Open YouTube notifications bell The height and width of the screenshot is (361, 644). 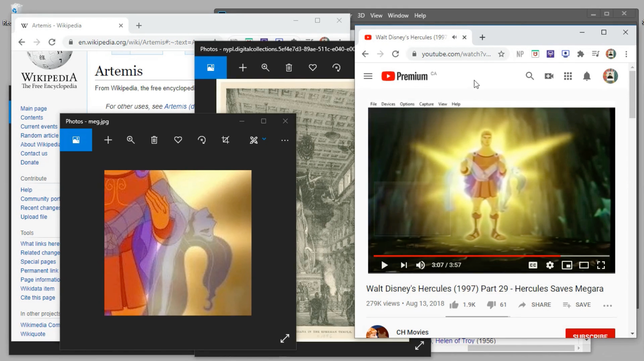[x=587, y=76]
